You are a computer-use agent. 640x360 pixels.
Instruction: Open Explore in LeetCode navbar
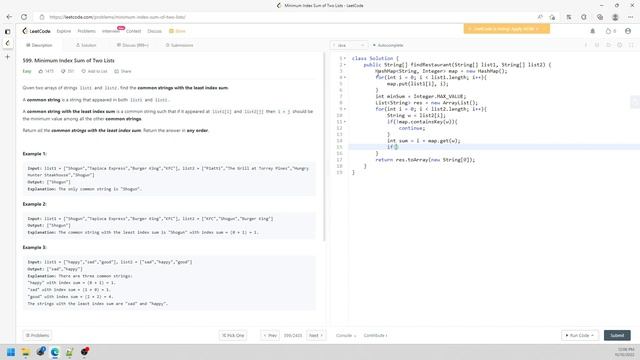coord(64,31)
